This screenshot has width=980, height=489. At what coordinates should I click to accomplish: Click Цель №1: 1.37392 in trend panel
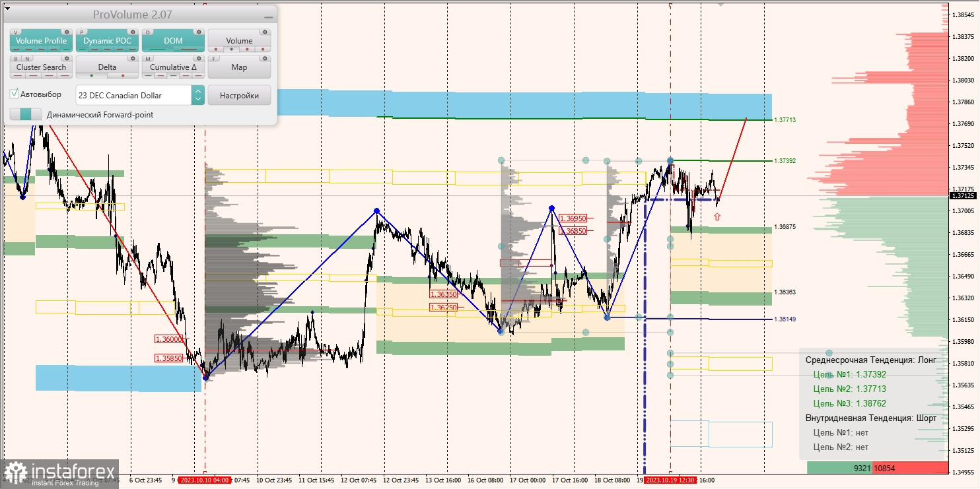(850, 374)
